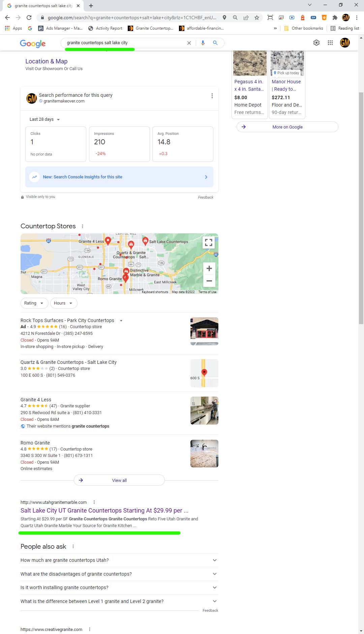Image resolution: width=364 pixels, height=634 pixels.
Task: Open the Rock Tops Surfaces storefront photo
Action: [x=204, y=332]
